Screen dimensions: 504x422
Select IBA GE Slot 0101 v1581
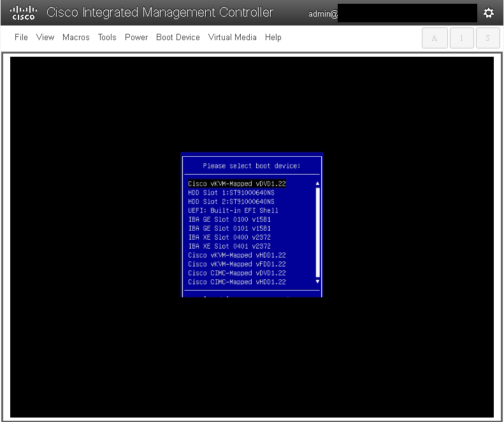[229, 228]
